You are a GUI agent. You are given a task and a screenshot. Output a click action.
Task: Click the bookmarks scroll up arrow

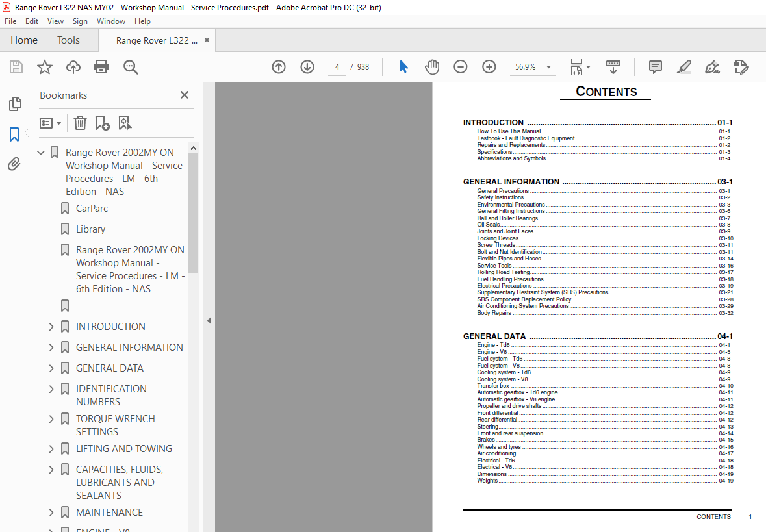pos(193,148)
